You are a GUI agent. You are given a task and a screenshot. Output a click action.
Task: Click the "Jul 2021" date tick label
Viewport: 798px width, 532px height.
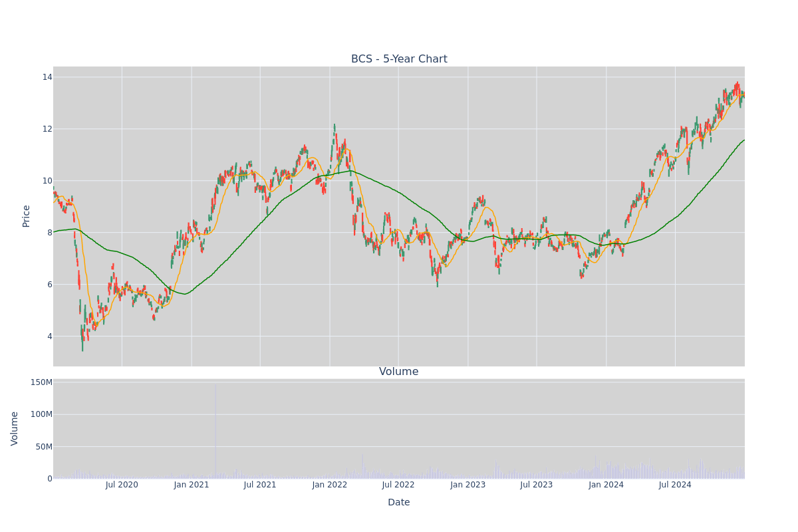[x=260, y=485]
